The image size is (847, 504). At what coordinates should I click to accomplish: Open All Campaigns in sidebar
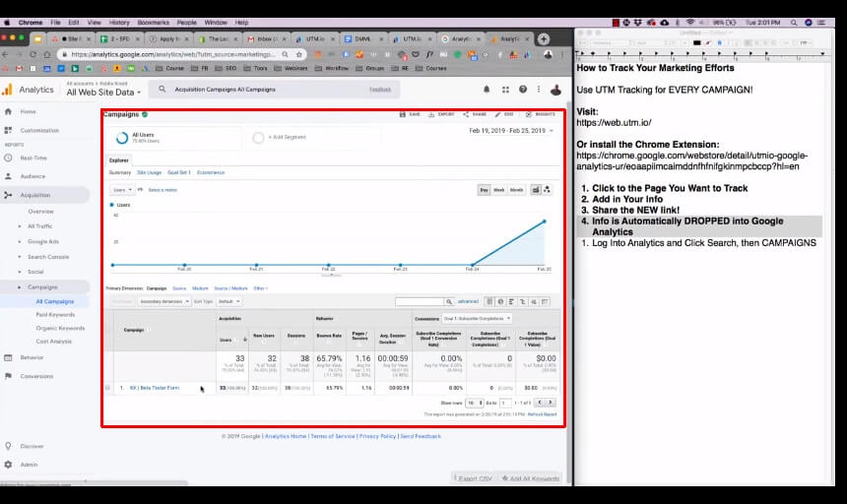pyautogui.click(x=55, y=301)
